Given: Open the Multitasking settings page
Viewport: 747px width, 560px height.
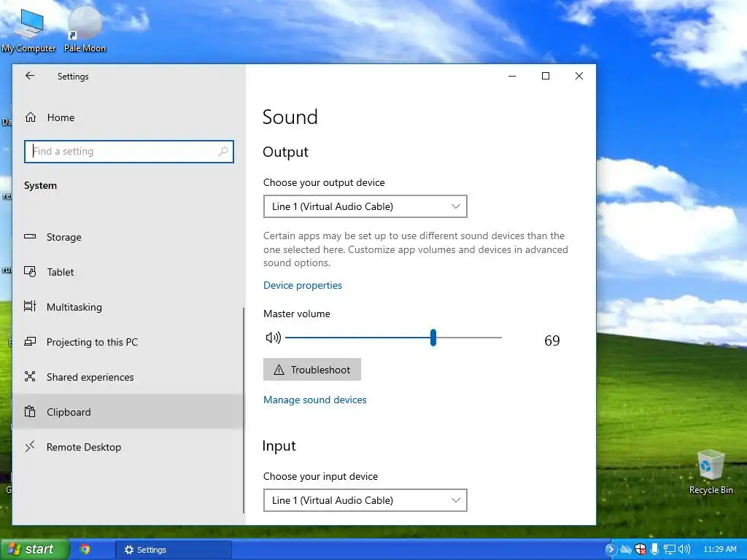Looking at the screenshot, I should pos(128,307).
